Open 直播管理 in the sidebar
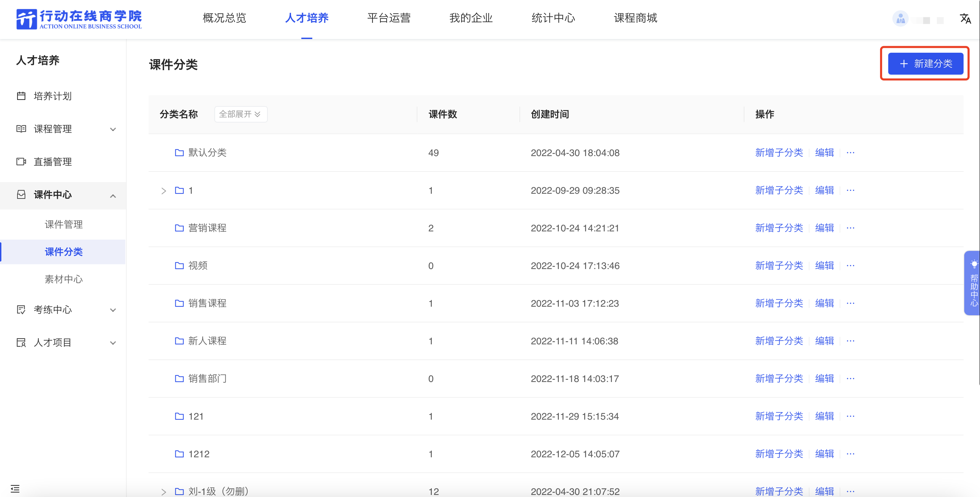Image resolution: width=980 pixels, height=497 pixels. point(52,162)
